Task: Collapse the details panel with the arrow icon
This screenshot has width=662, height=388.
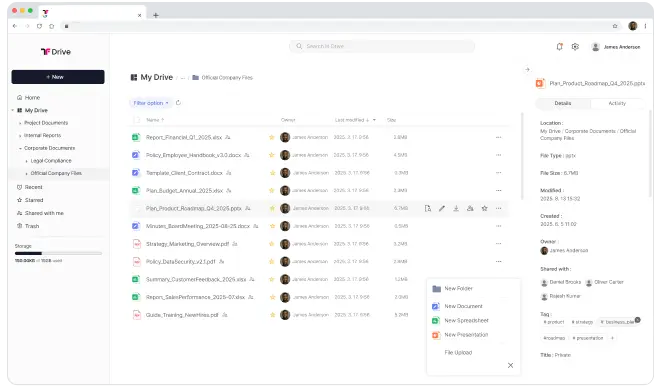Action: (x=527, y=70)
